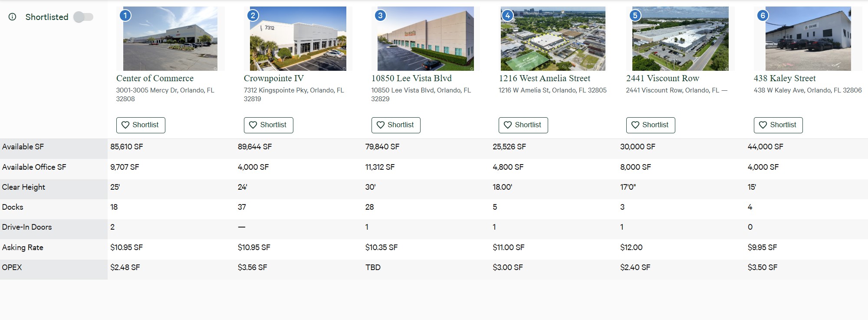
Task: Click the Crownpointe IV photo thumbnail
Action: 298,37
